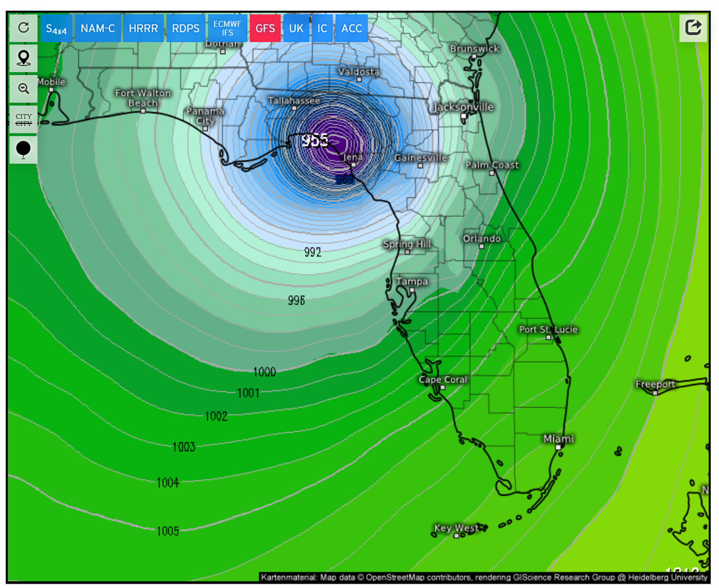The image size is (719, 588).
Task: Click the Freeport label
Action: coord(655,384)
